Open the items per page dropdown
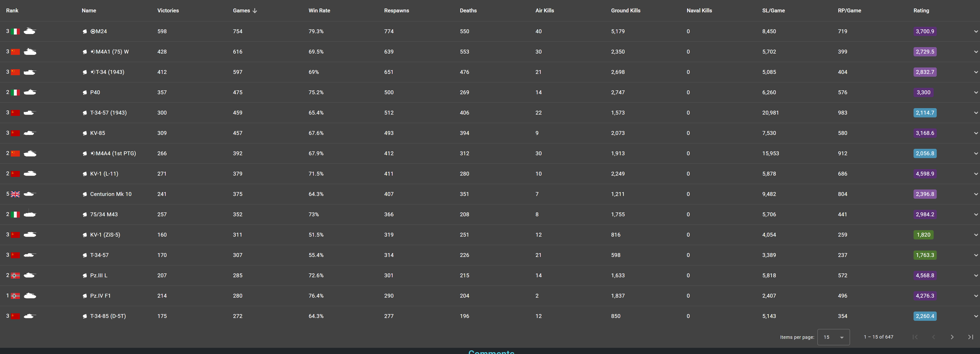The image size is (980, 354). coord(833,337)
